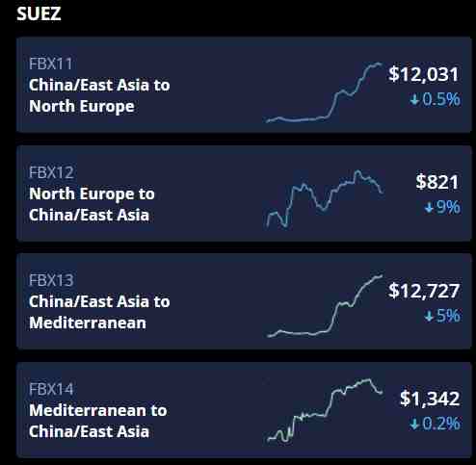Screen dimensions: 476x465
Task: Click the $12,031 price value
Action: (x=424, y=74)
